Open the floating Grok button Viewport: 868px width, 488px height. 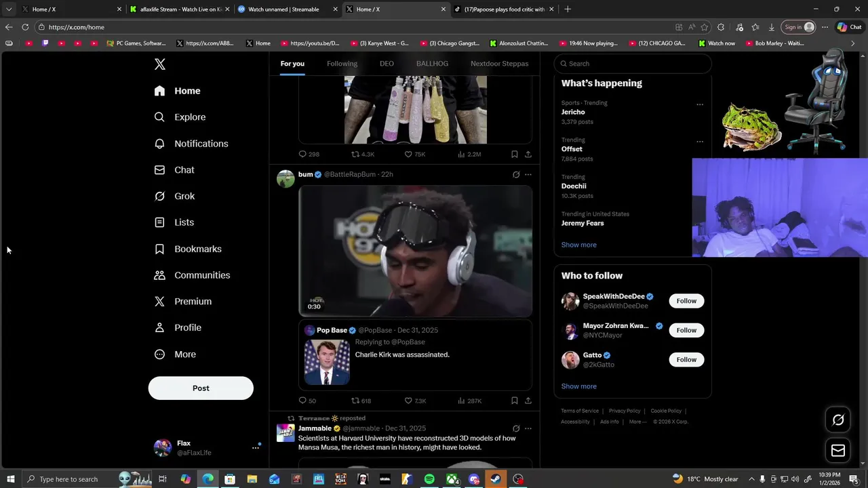838,420
